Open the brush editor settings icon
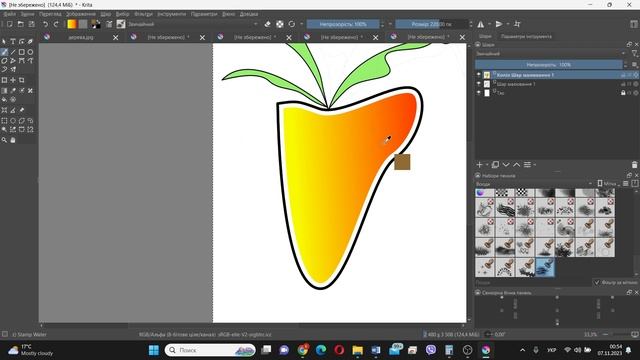 tap(109, 24)
